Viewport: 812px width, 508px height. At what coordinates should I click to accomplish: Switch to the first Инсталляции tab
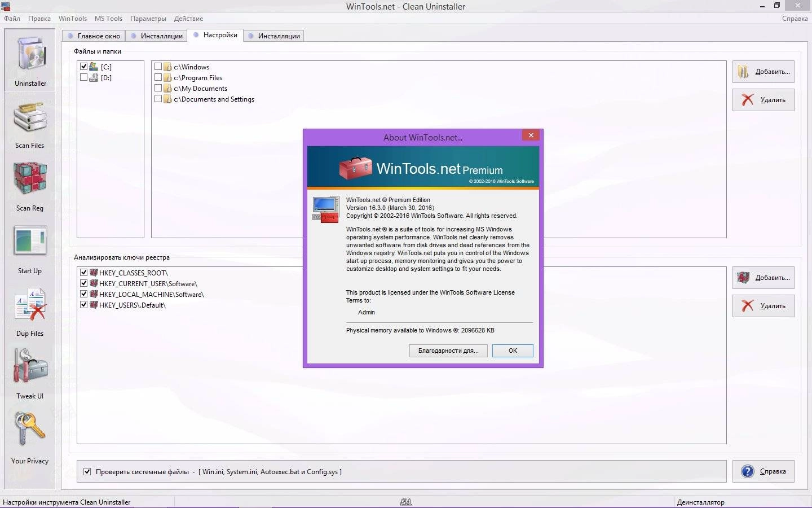click(156, 36)
